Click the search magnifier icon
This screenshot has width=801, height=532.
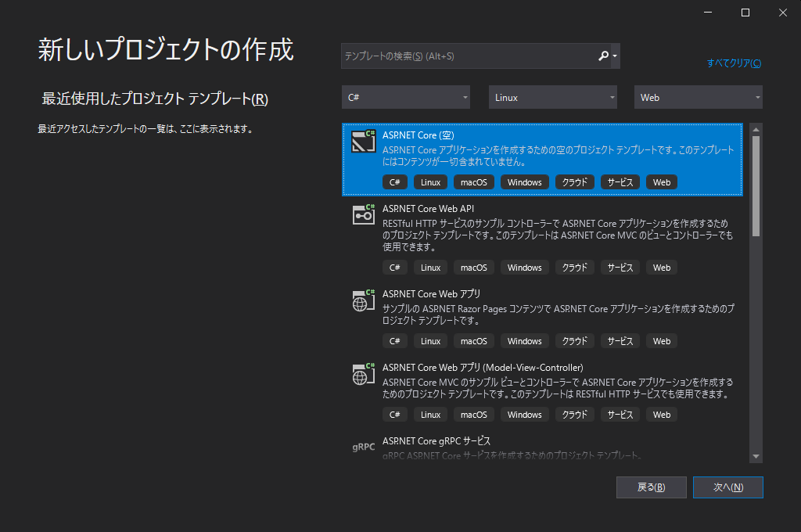[605, 56]
